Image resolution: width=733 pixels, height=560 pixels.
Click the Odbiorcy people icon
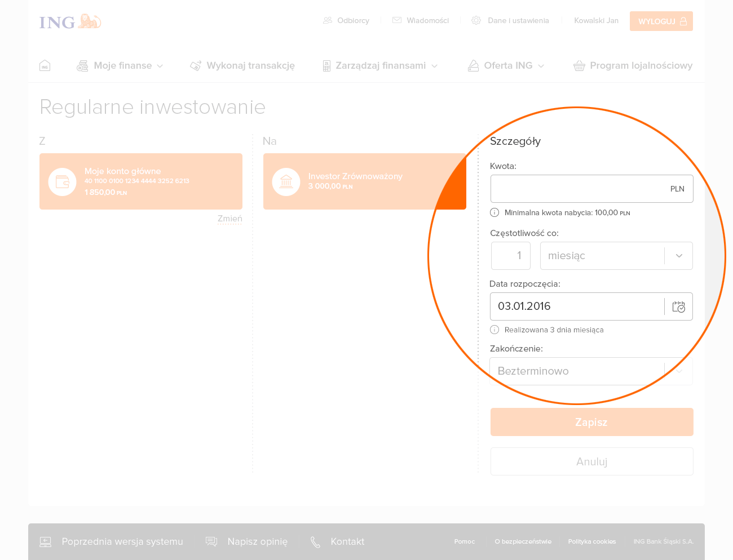(328, 20)
